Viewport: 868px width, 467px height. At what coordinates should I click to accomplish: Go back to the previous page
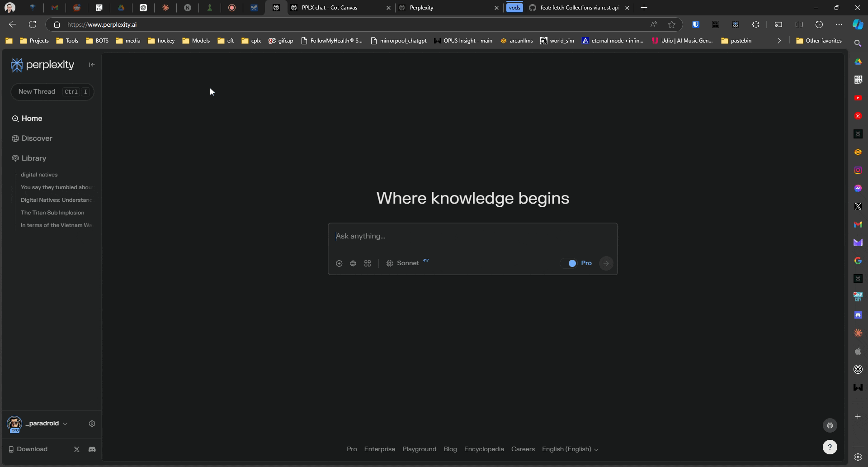13,24
